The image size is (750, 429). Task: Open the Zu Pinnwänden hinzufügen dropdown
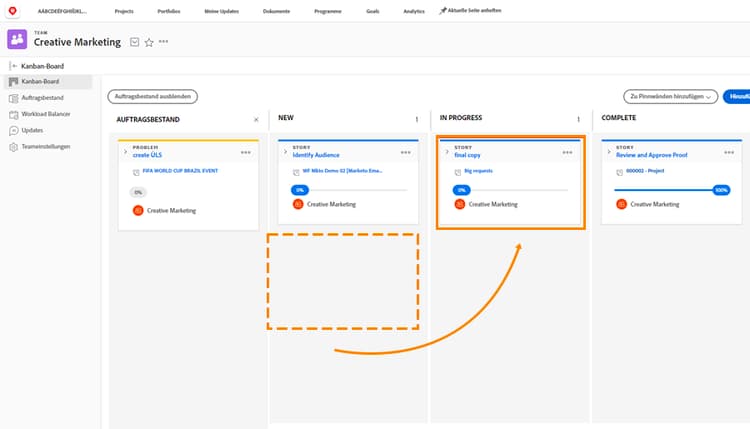point(669,96)
